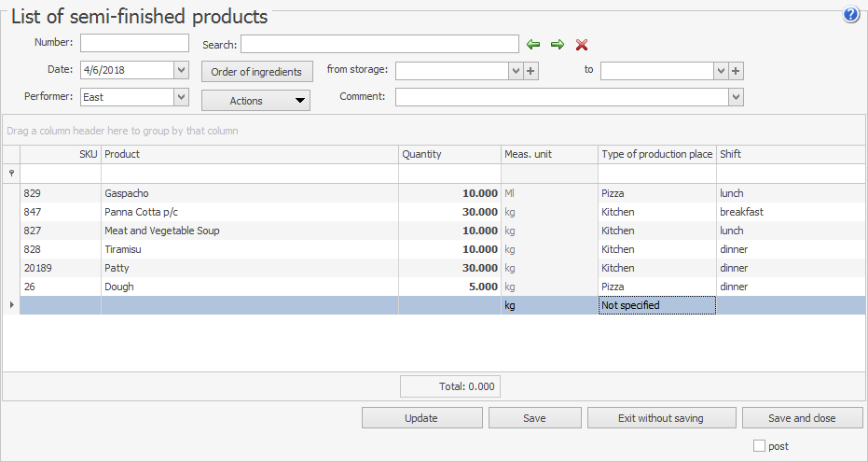Click into the Search text field

point(379,44)
